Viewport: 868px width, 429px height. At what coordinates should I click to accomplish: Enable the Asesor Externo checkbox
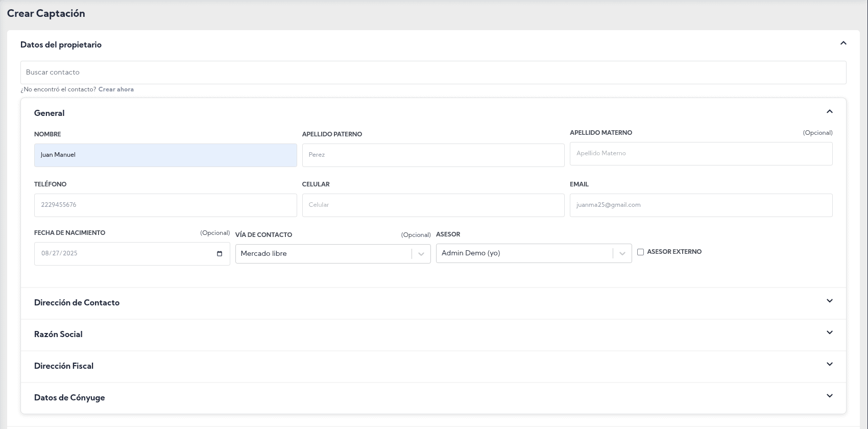click(x=640, y=252)
